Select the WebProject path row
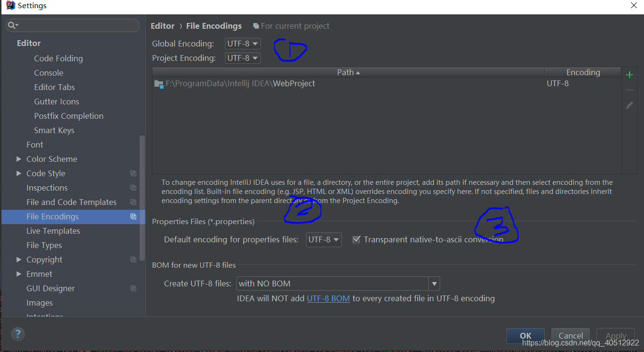The height and width of the screenshot is (352, 644). (x=387, y=83)
